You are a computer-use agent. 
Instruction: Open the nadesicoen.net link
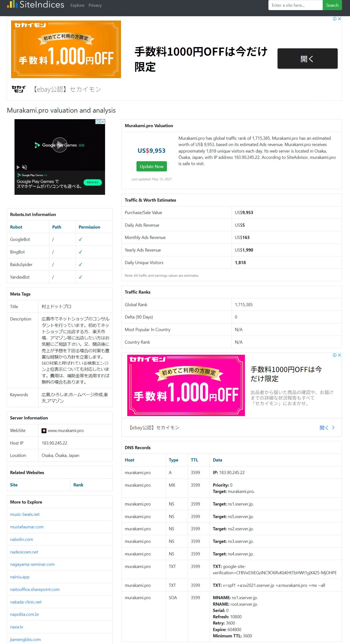pos(24,552)
